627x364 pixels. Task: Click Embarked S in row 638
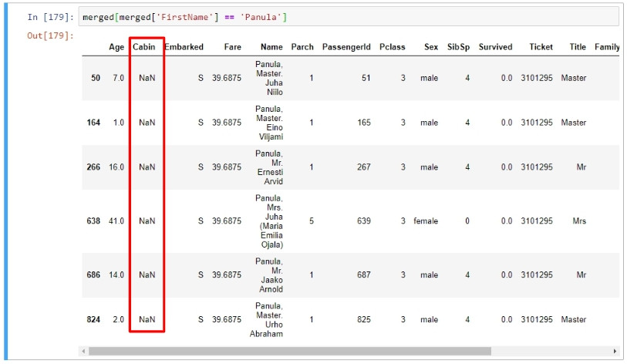pyautogui.click(x=201, y=221)
